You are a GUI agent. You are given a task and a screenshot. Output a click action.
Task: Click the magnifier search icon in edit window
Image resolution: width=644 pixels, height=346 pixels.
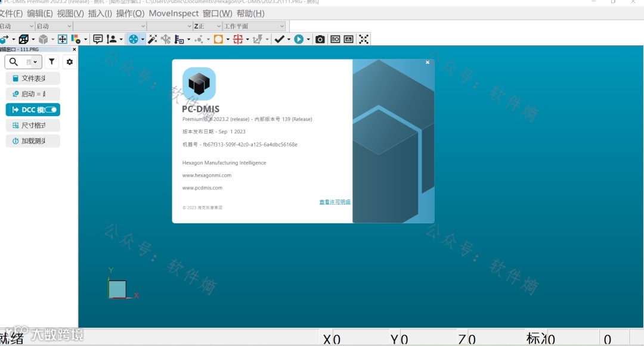tap(14, 62)
